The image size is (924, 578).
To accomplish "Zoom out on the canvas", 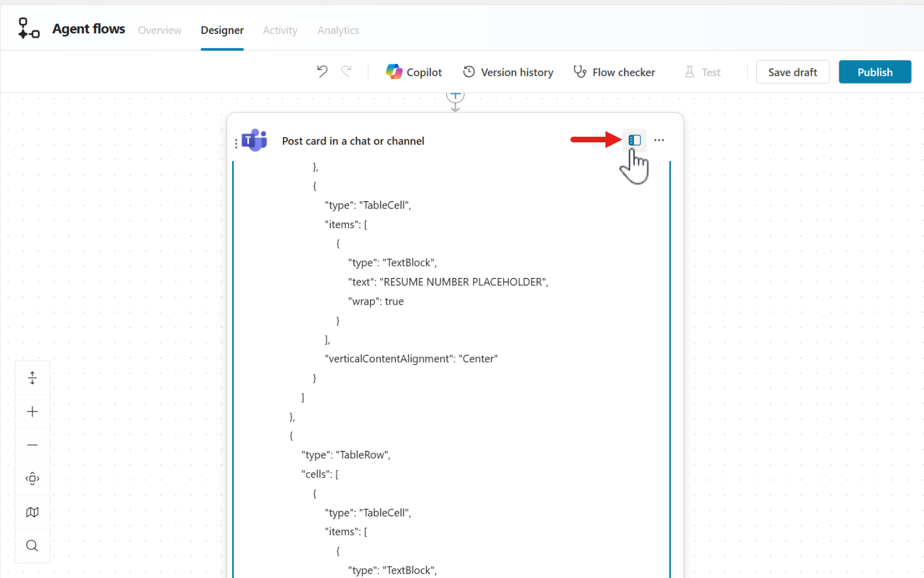I will pos(32,445).
